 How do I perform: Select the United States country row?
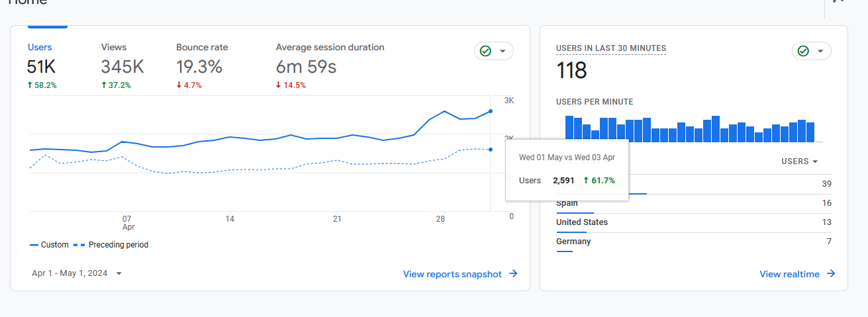582,222
